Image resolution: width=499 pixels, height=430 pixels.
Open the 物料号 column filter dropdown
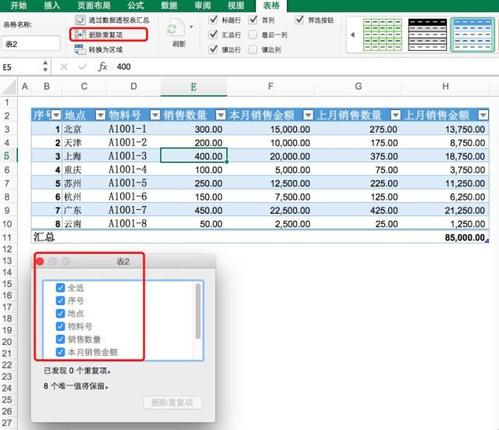tap(155, 115)
